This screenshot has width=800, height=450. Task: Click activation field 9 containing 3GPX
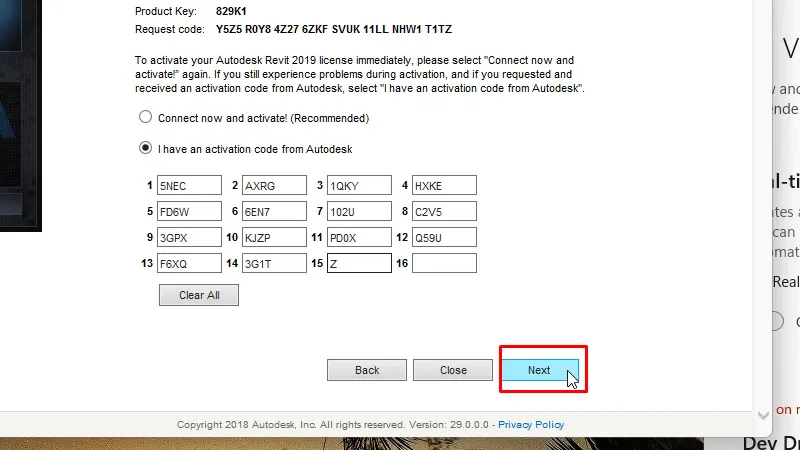pos(189,238)
